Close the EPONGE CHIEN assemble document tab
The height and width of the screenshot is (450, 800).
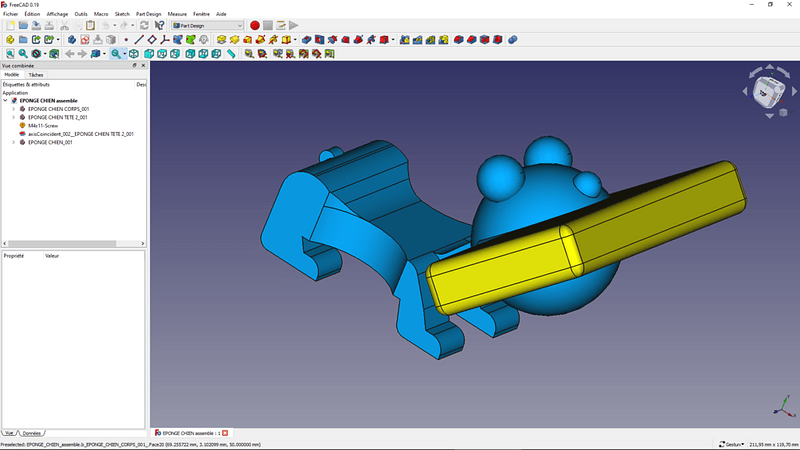pos(225,433)
